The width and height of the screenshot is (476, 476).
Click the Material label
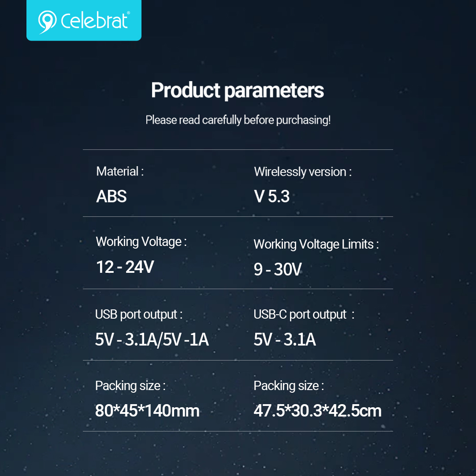[x=120, y=171]
